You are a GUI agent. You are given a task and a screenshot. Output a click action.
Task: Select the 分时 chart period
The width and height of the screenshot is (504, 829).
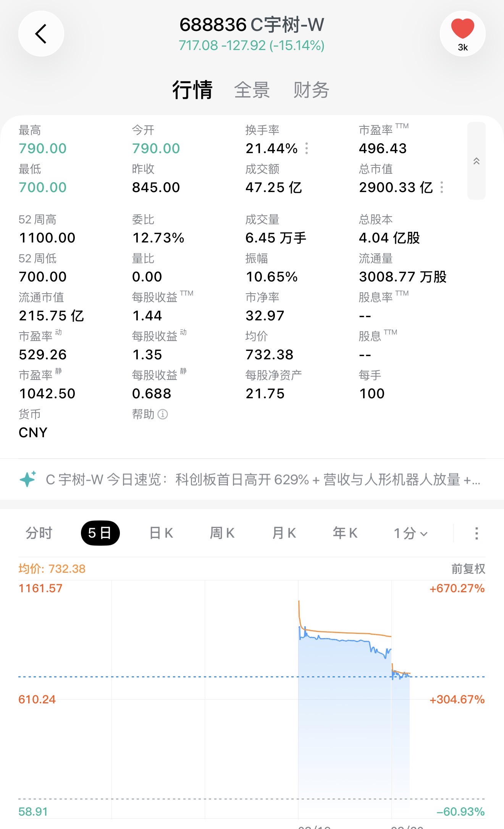point(39,533)
